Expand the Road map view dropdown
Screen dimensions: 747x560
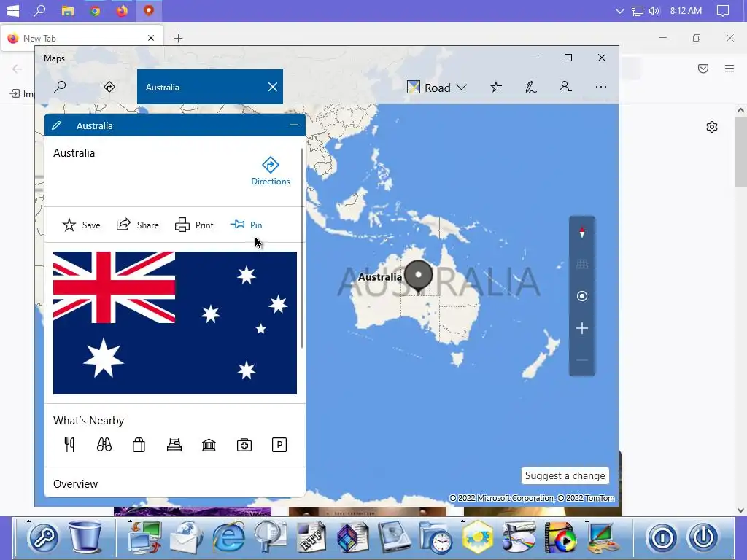click(x=437, y=87)
